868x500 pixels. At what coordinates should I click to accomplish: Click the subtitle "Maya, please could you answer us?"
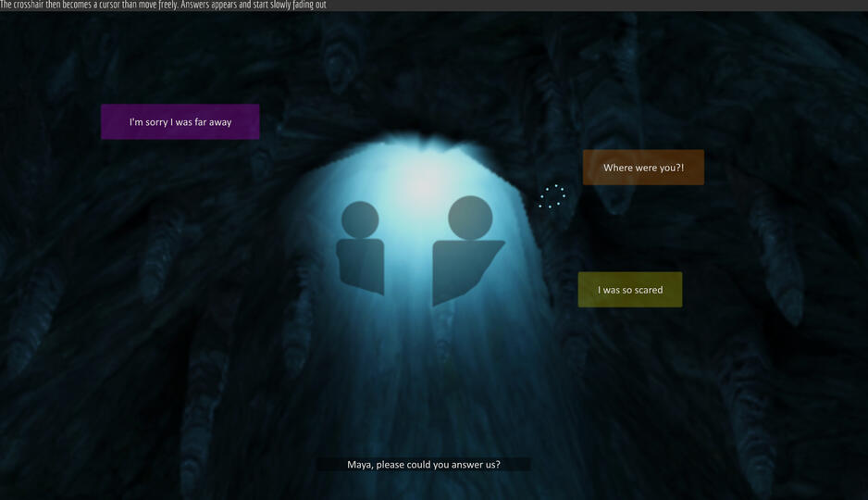tap(423, 465)
